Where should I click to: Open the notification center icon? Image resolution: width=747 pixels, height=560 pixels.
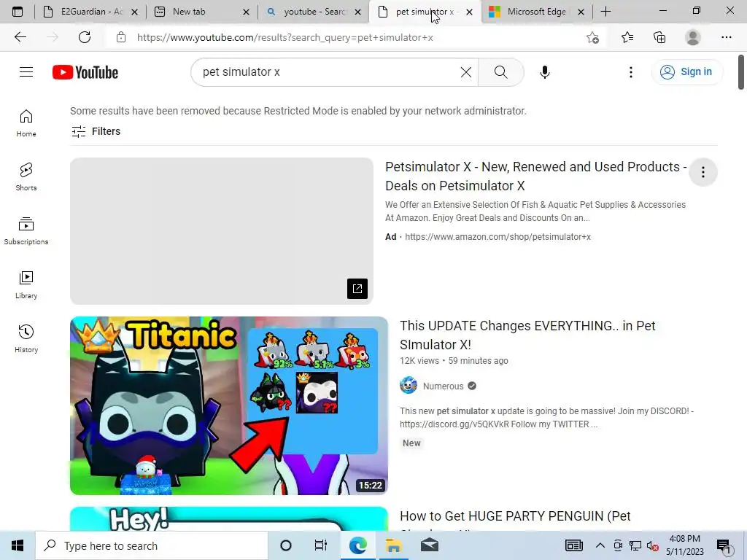724,546
